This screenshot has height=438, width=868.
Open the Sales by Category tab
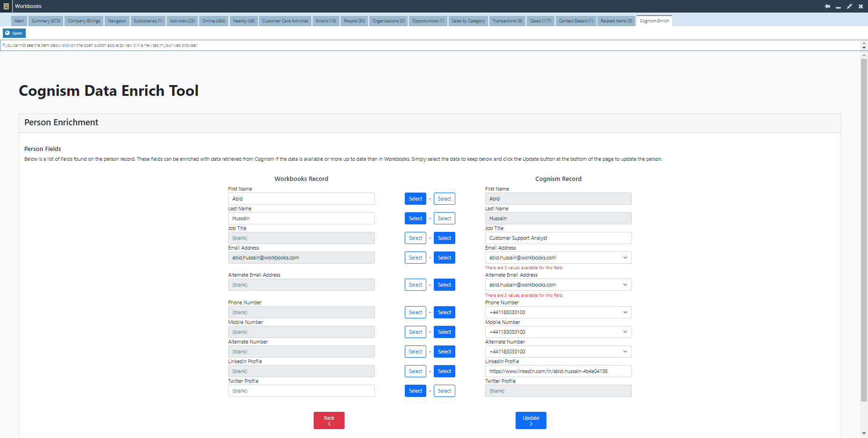pos(468,21)
